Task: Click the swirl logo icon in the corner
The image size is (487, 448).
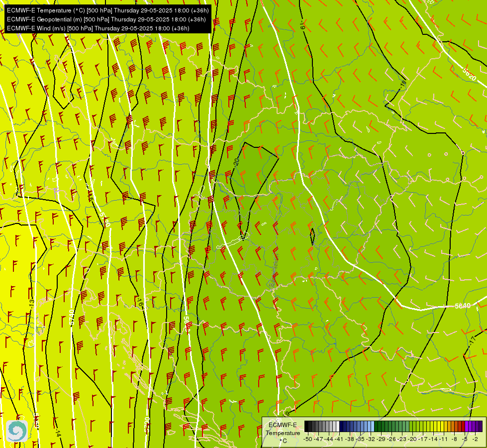Action: pos(17,431)
